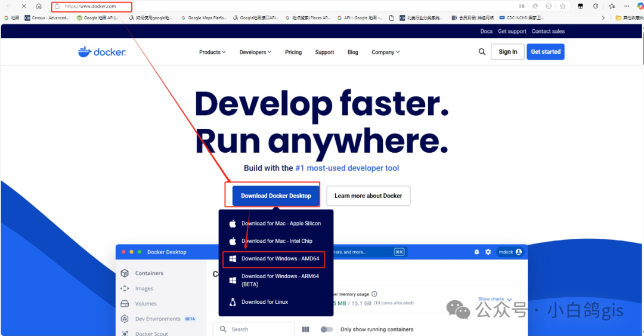Click the containers Search field

(x=253, y=329)
